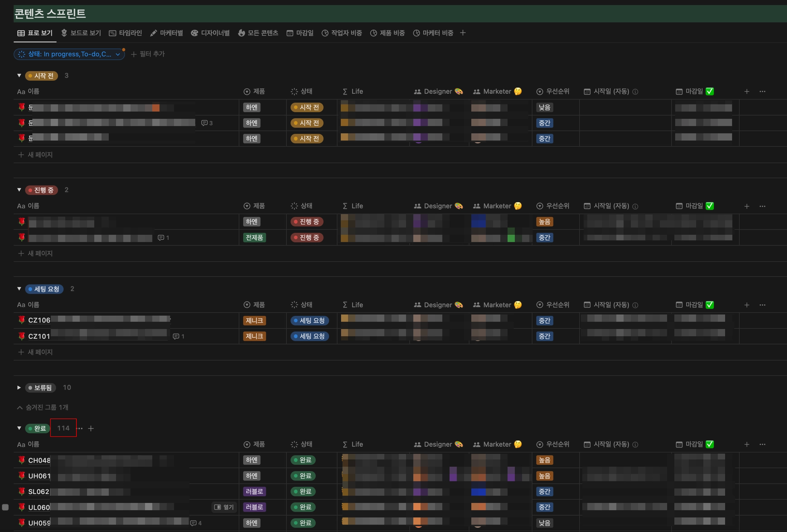
Task: Click the plus icon to add a new view tab
Action: click(x=463, y=33)
